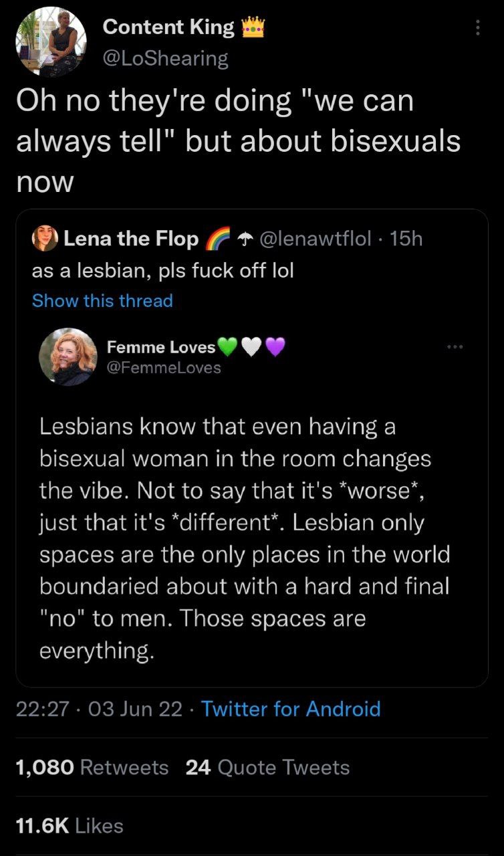Click the green heart next to Femme Loves
The image size is (504, 856).
(x=228, y=346)
